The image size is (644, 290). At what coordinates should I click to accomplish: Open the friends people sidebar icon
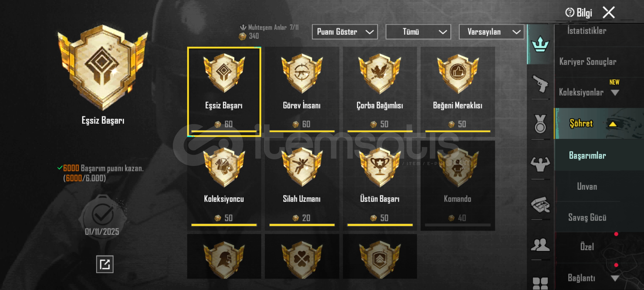pyautogui.click(x=540, y=245)
